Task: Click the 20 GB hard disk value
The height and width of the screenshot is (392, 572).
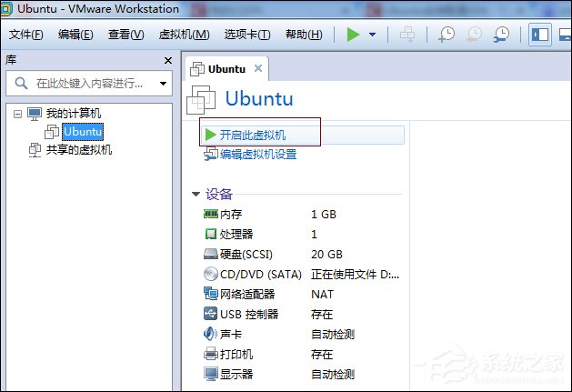Action: [x=326, y=255]
